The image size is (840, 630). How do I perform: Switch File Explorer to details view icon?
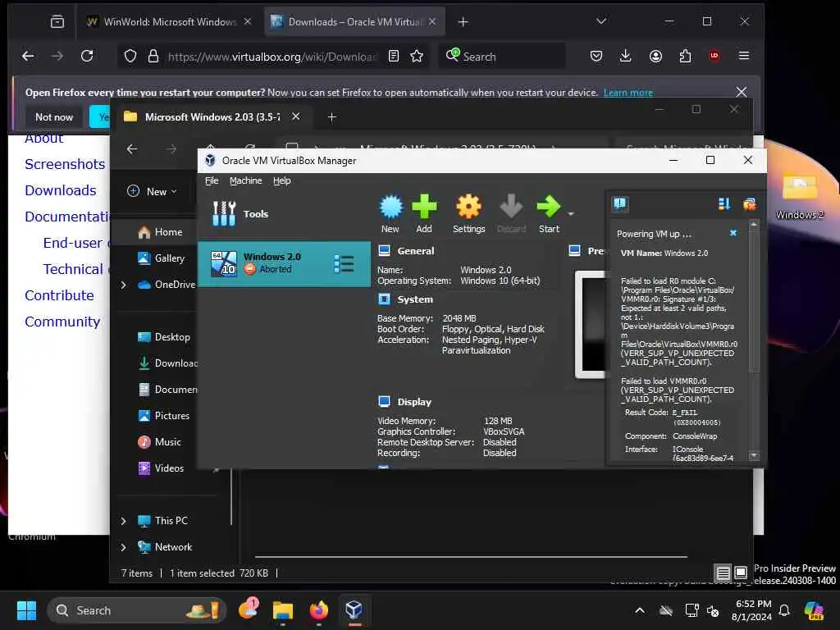pos(723,573)
